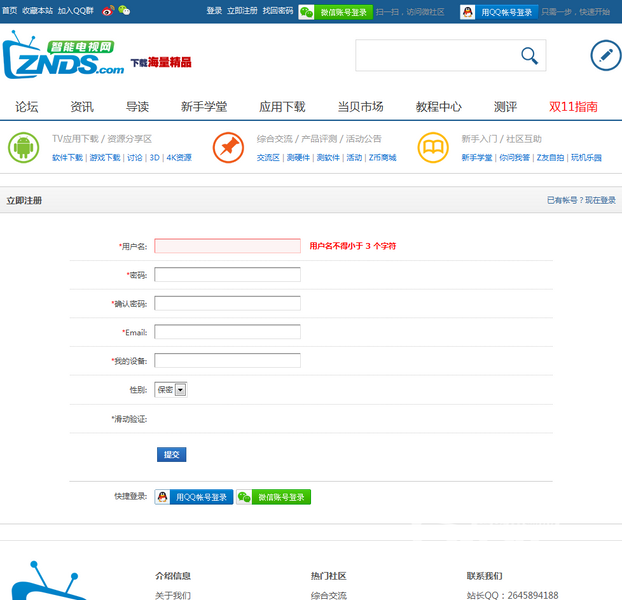This screenshot has height=600, width=622.
Task: Open the 性别 gender dropdown
Action: [170, 390]
